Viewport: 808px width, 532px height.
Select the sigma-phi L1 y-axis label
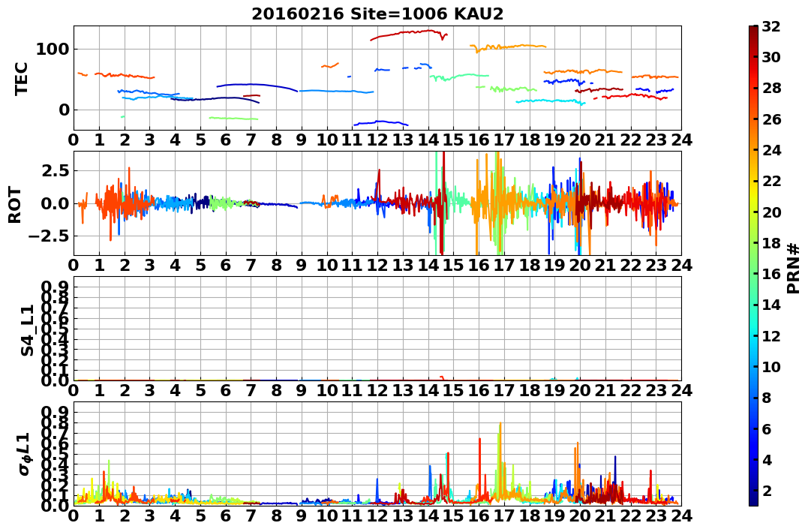25,454
